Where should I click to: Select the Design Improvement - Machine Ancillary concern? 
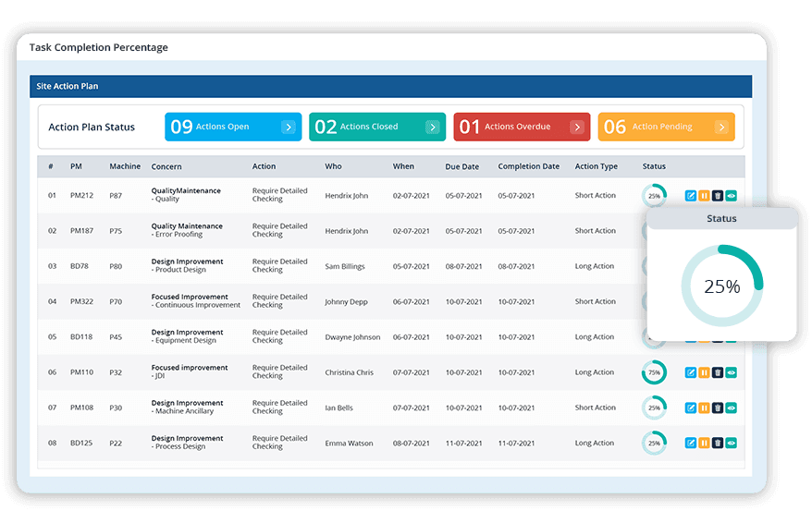(x=187, y=407)
